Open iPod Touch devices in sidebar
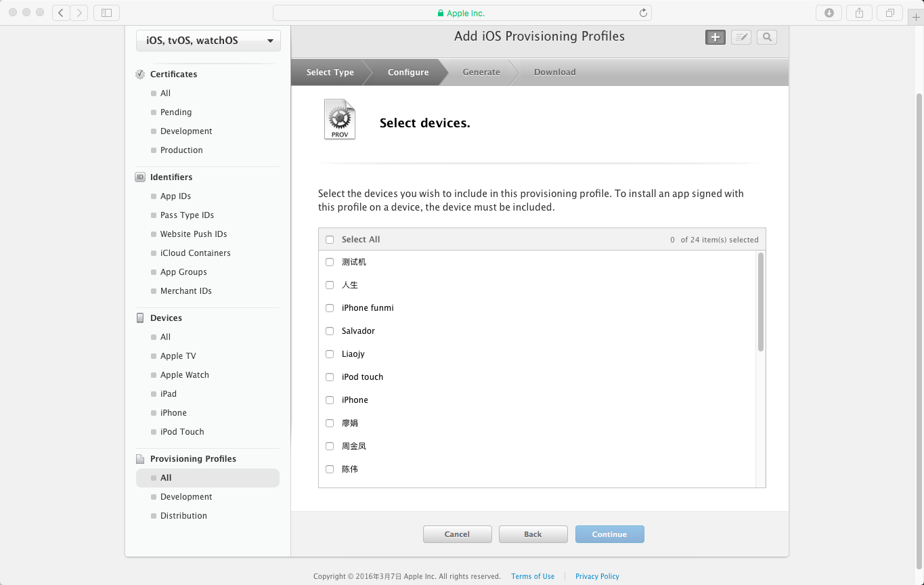The image size is (924, 585). [182, 432]
